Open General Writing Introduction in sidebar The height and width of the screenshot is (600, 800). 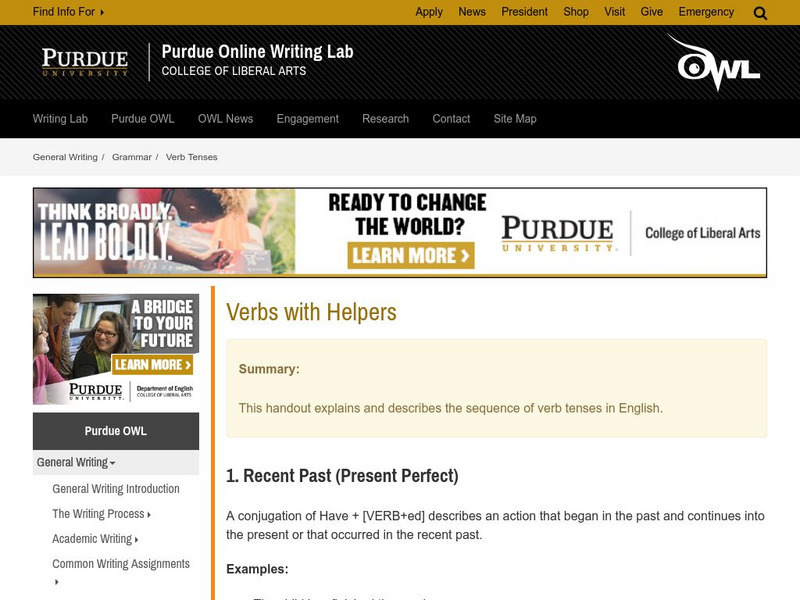click(x=116, y=489)
